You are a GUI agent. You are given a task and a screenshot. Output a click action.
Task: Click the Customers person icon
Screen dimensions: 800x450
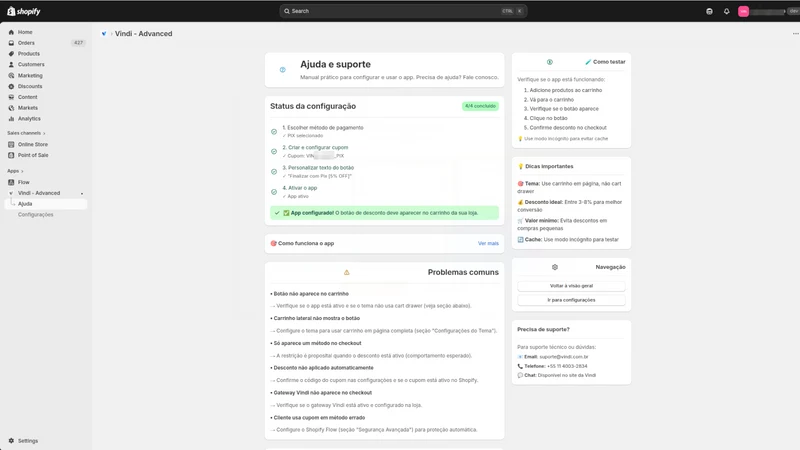tap(11, 64)
